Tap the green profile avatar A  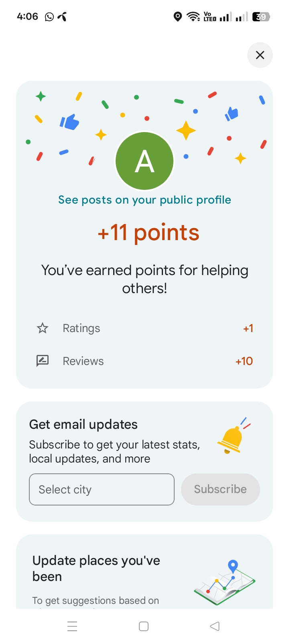(144, 161)
